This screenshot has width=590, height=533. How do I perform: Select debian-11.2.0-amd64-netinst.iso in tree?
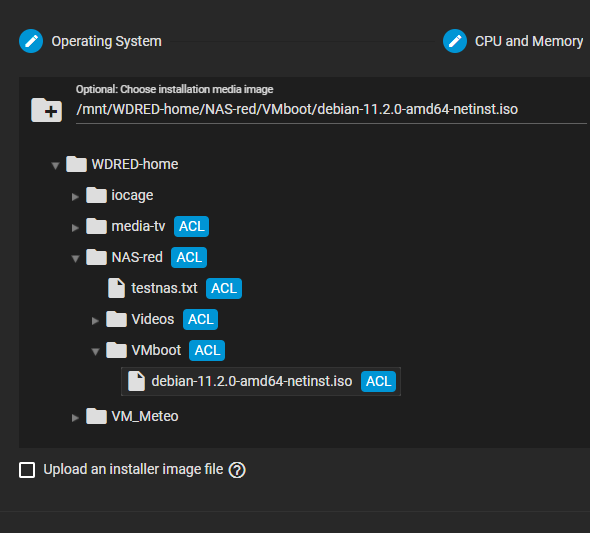click(x=252, y=381)
